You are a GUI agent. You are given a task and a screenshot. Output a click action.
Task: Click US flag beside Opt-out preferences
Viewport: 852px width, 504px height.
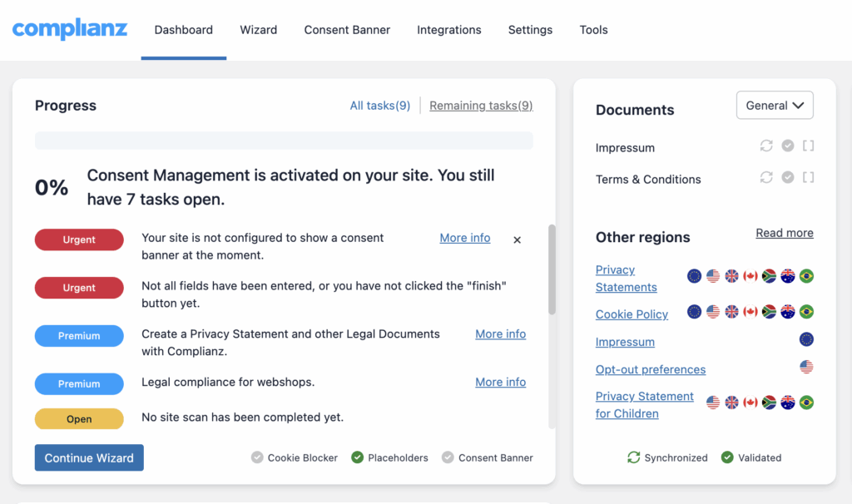[x=806, y=367]
